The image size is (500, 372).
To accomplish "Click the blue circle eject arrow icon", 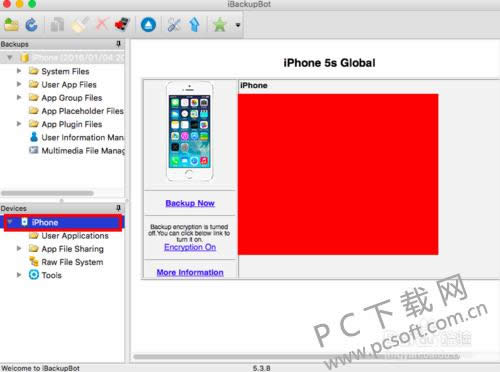I will 148,25.
